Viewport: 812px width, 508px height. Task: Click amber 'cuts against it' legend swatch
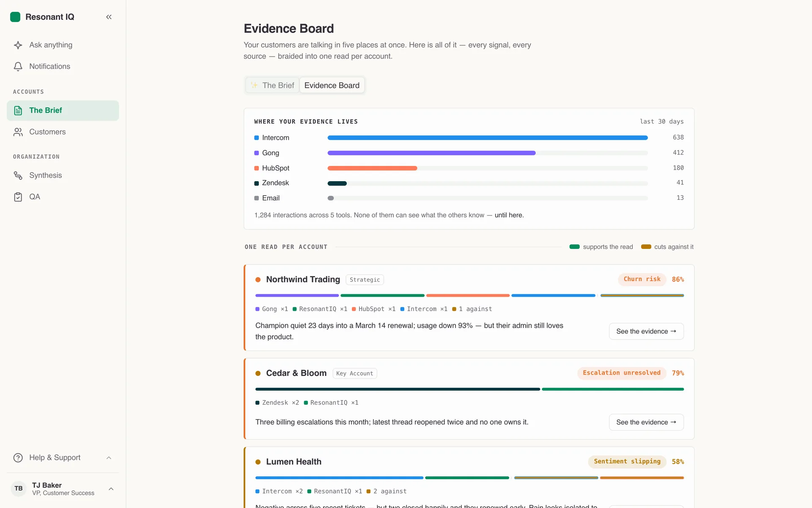click(646, 247)
